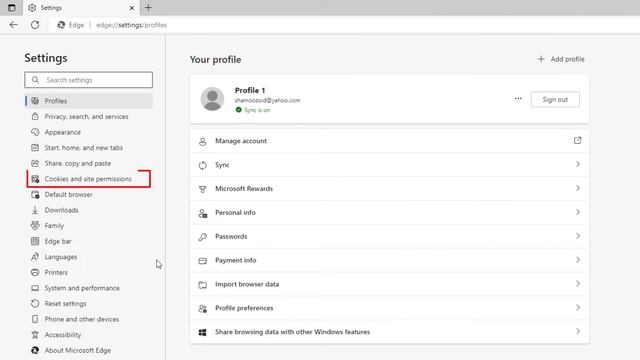Click the Edge bar icon
This screenshot has height=360, width=640.
(x=35, y=241)
